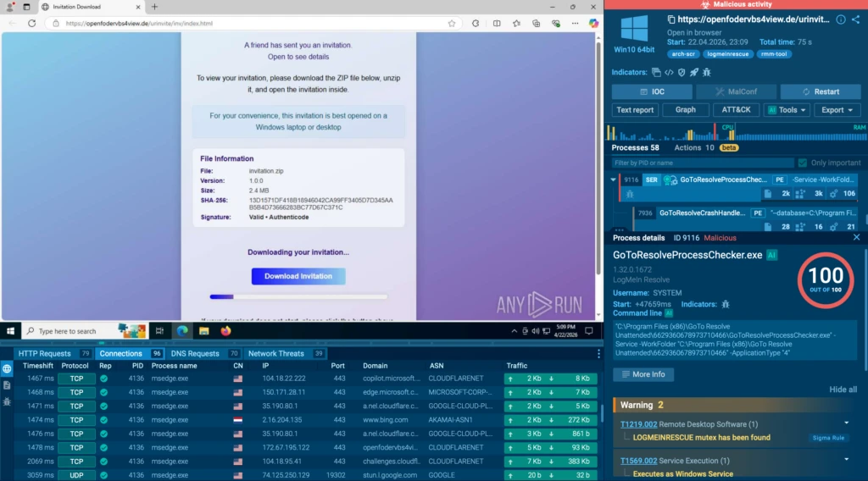Select the bug indicator icon in Indicators row
868x481 pixels.
coord(707,73)
